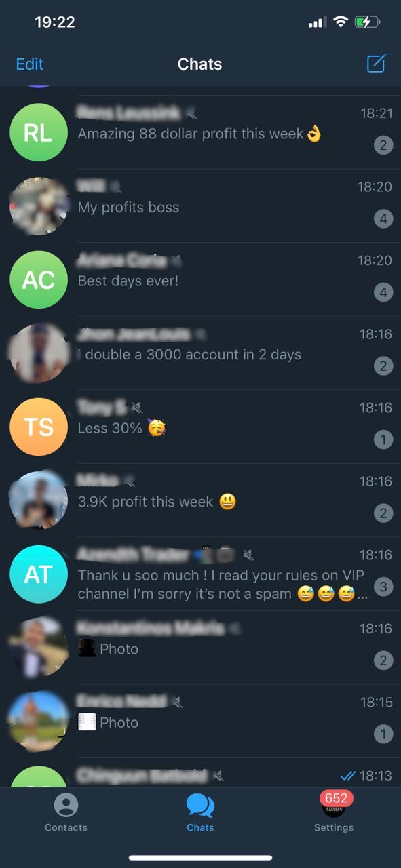The image size is (401, 868).
Task: Tap the battery status icon
Action: [367, 22]
